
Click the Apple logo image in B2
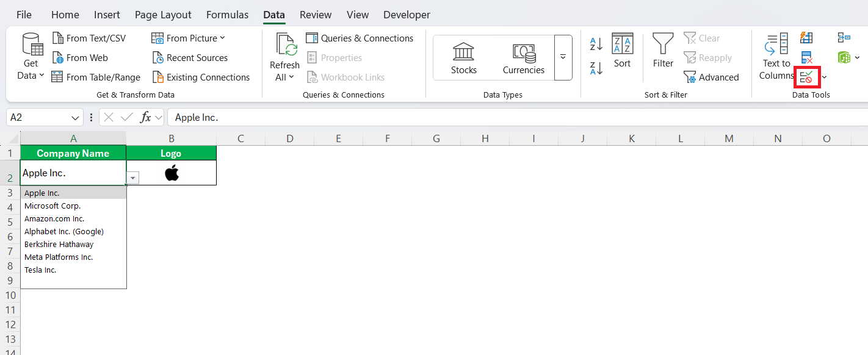tap(172, 173)
